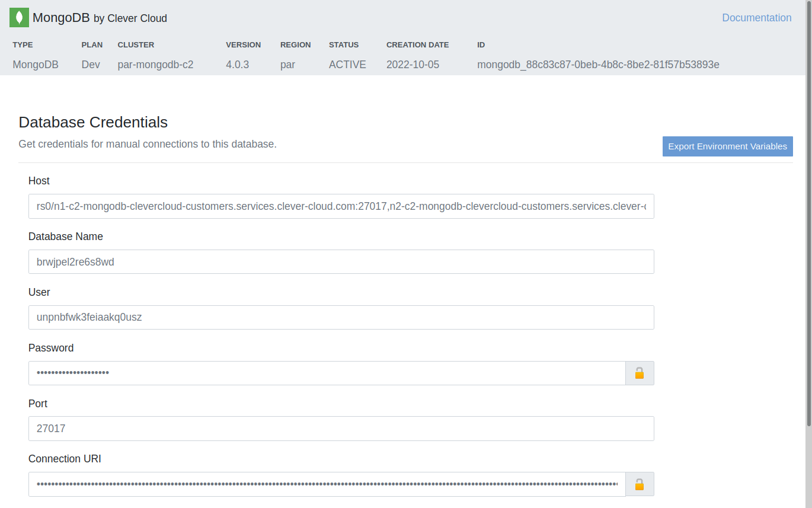Click the Dev plan value
812x508 pixels.
point(91,65)
